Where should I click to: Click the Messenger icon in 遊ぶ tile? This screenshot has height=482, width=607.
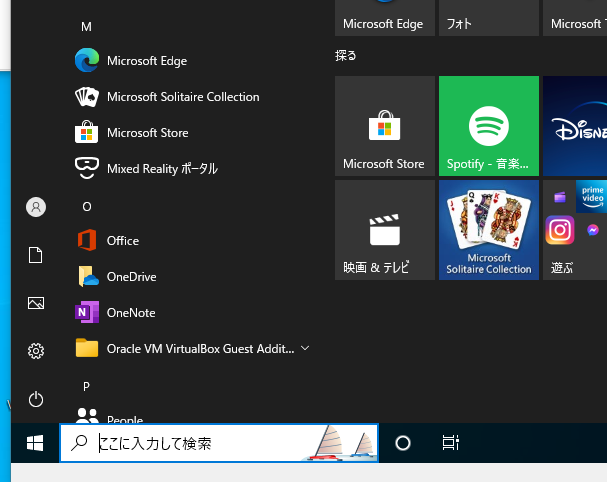click(x=593, y=230)
